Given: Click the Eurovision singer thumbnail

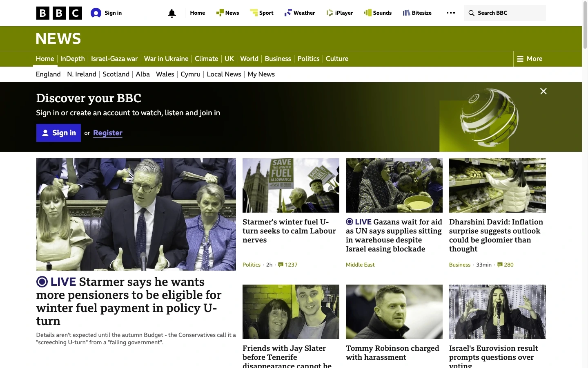Looking at the screenshot, I should click(x=497, y=312).
